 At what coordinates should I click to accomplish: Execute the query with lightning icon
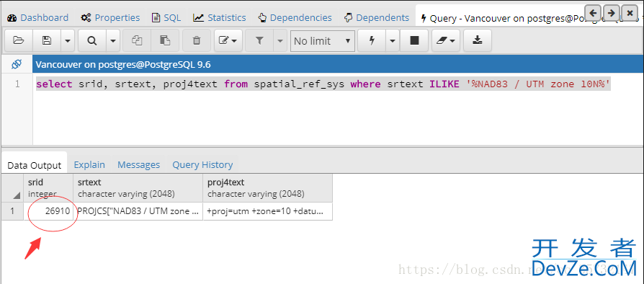click(372, 40)
